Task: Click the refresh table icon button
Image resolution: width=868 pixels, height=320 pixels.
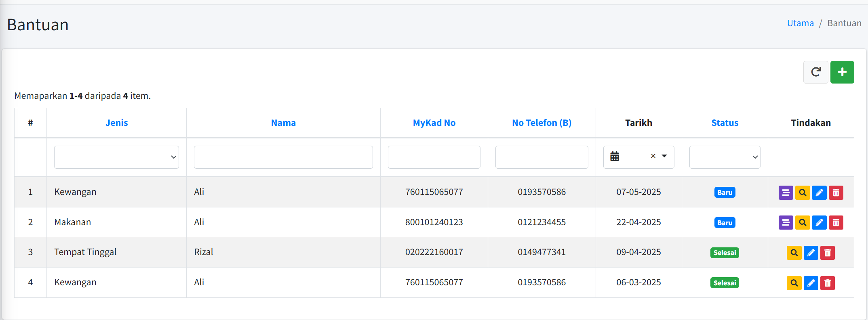Action: click(815, 72)
